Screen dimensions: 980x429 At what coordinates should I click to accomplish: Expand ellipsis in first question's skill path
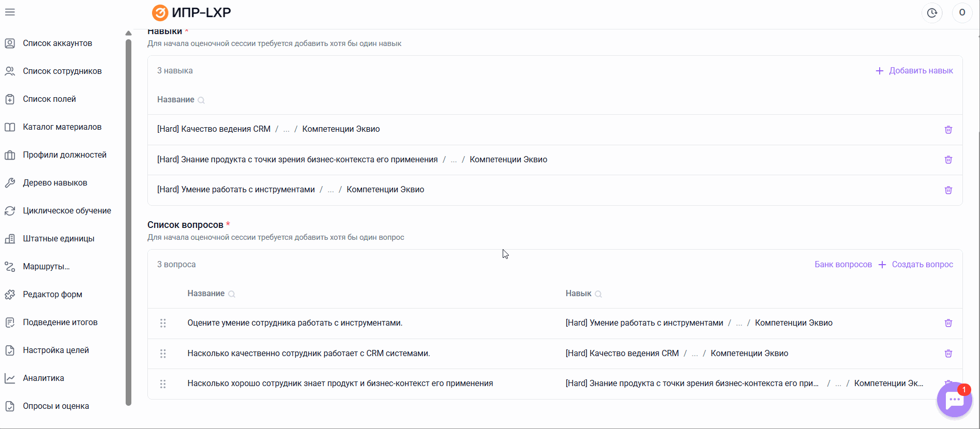739,323
